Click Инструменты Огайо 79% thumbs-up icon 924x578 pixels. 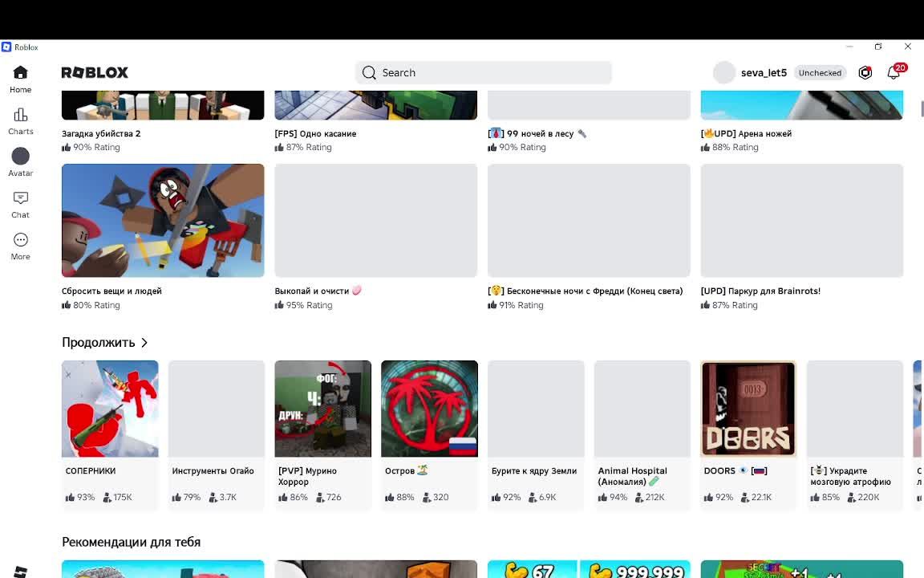click(x=176, y=497)
